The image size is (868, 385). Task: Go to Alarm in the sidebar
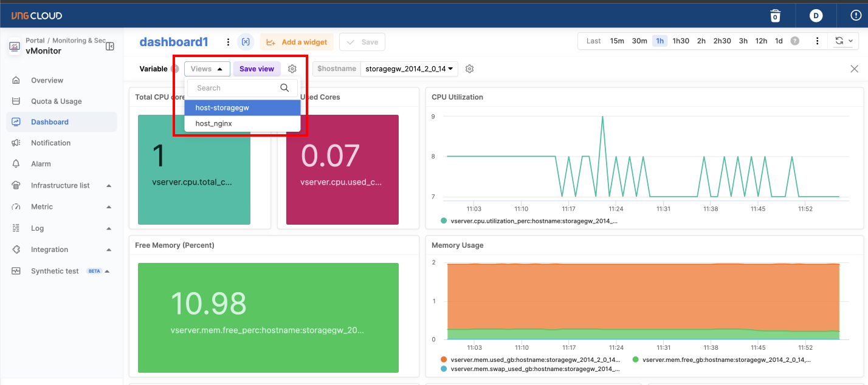pos(41,164)
